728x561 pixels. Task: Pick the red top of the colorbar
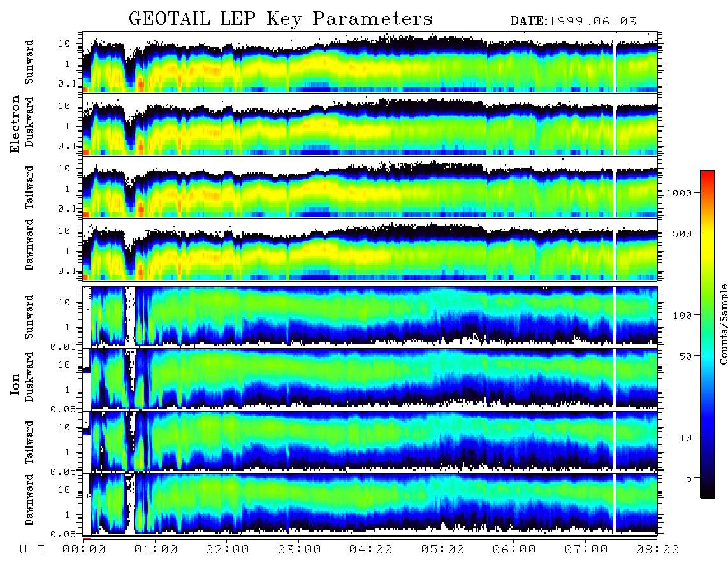(707, 175)
